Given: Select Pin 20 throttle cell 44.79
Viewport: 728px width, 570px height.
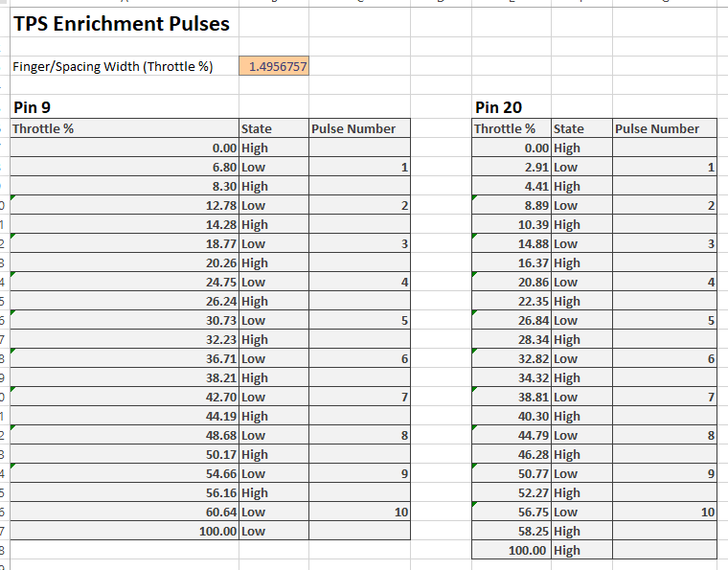Looking at the screenshot, I should [x=512, y=435].
